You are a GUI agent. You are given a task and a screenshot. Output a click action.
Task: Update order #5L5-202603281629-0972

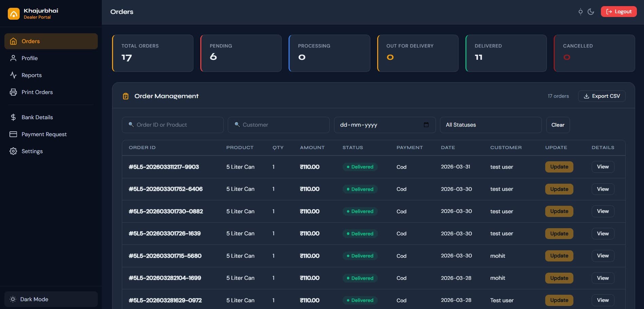[559, 300]
